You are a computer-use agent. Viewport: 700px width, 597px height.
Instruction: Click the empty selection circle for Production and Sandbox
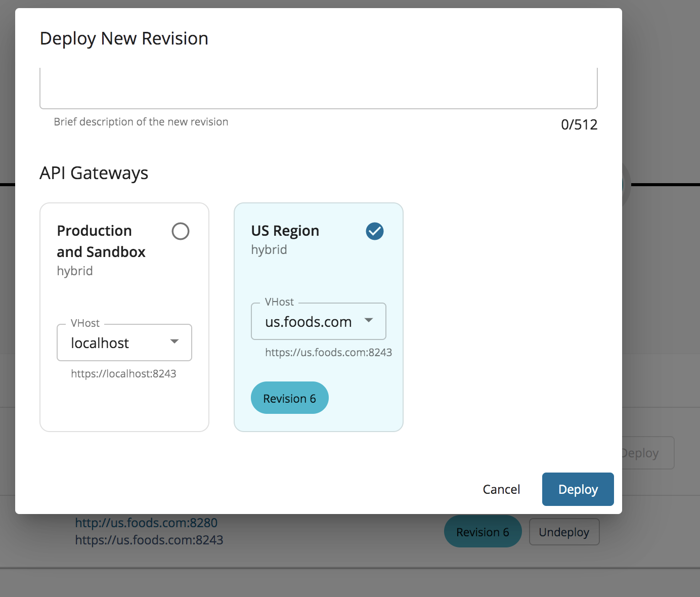pos(181,231)
